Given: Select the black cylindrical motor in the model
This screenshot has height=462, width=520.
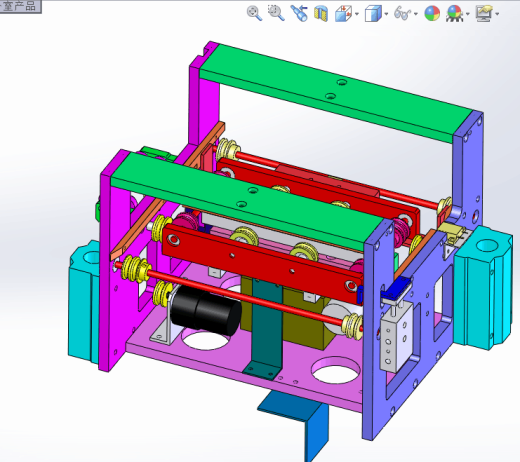Looking at the screenshot, I should 206,310.
